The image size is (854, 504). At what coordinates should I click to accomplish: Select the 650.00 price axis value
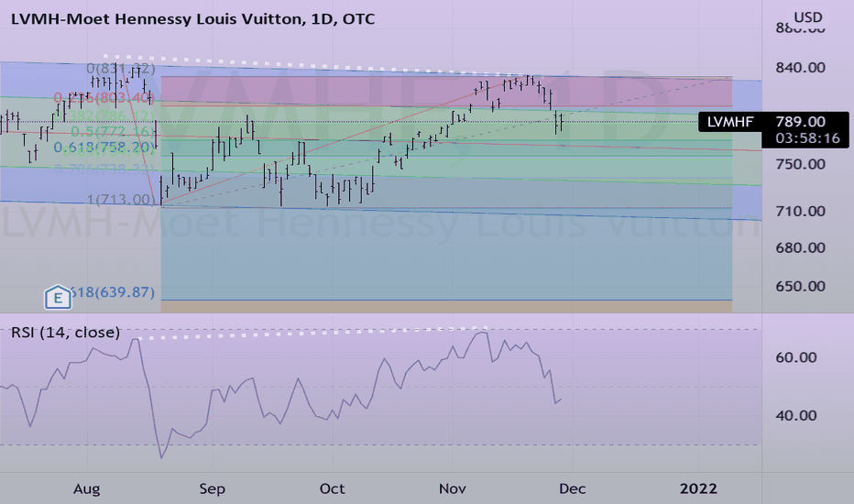pyautogui.click(x=800, y=286)
